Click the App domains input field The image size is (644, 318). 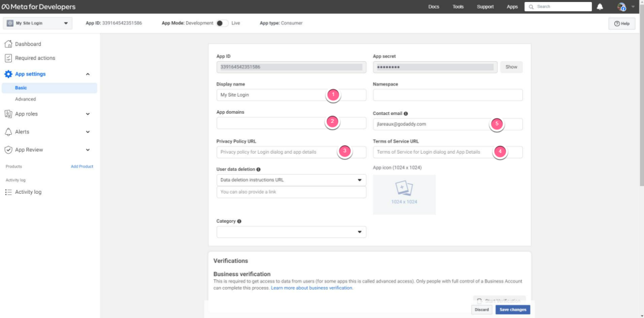291,123
